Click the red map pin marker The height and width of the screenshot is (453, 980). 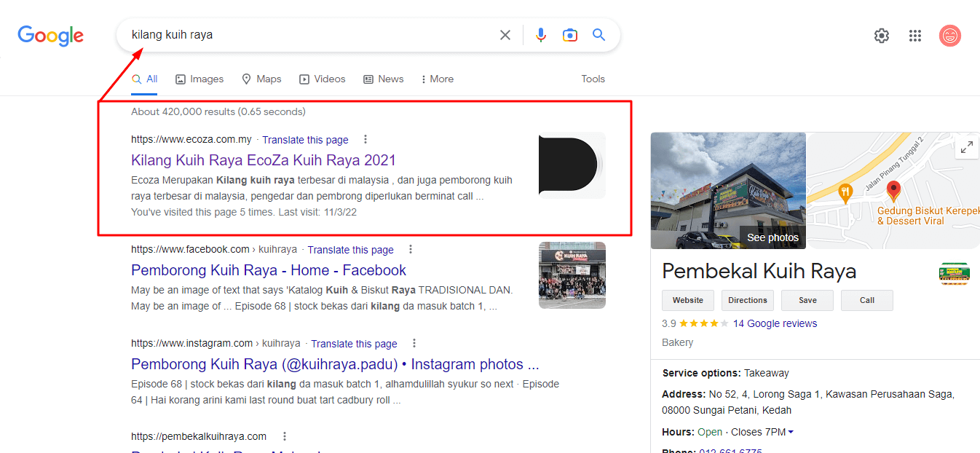893,191
